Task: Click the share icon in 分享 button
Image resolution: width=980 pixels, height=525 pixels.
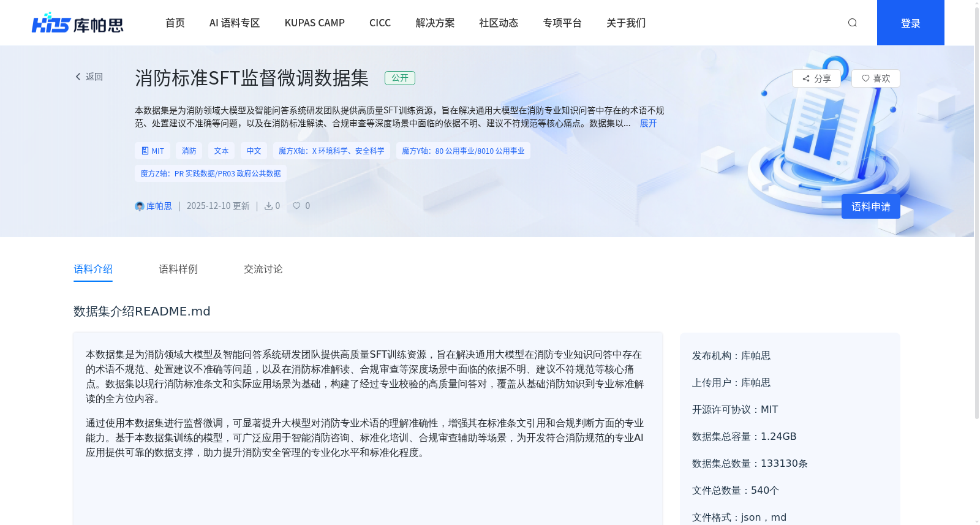Action: pyautogui.click(x=806, y=78)
